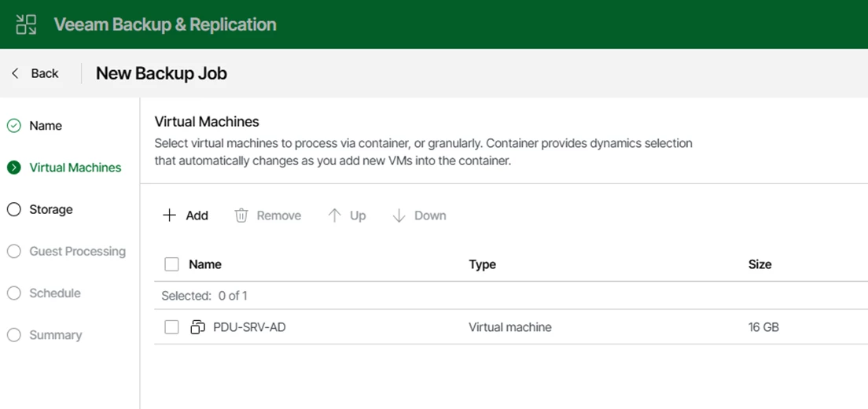The image size is (868, 409).
Task: Open the Summary wizard step
Action: pos(55,335)
